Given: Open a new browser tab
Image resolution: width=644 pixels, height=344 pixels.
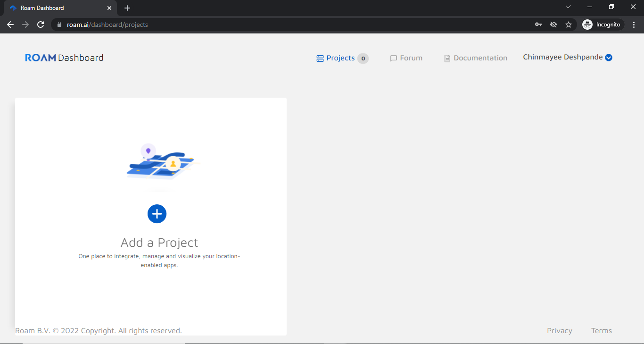Looking at the screenshot, I should pyautogui.click(x=127, y=8).
